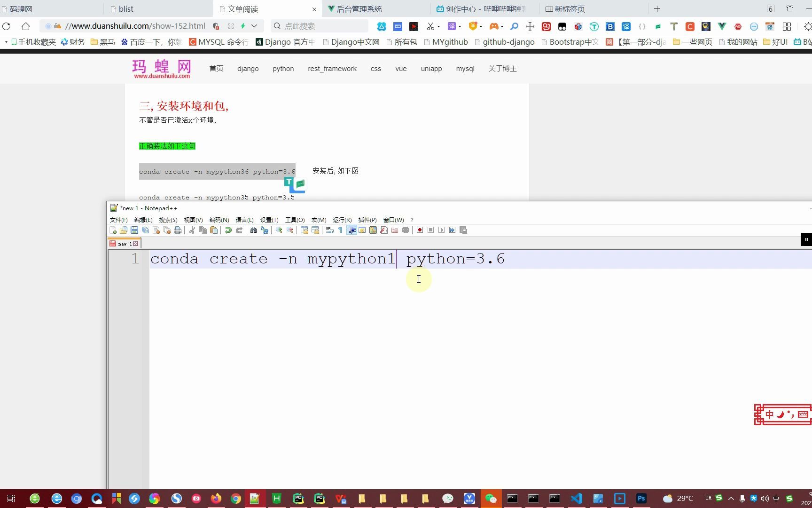Open the 财务 bookmark
This screenshot has width=812, height=508.
coord(73,42)
